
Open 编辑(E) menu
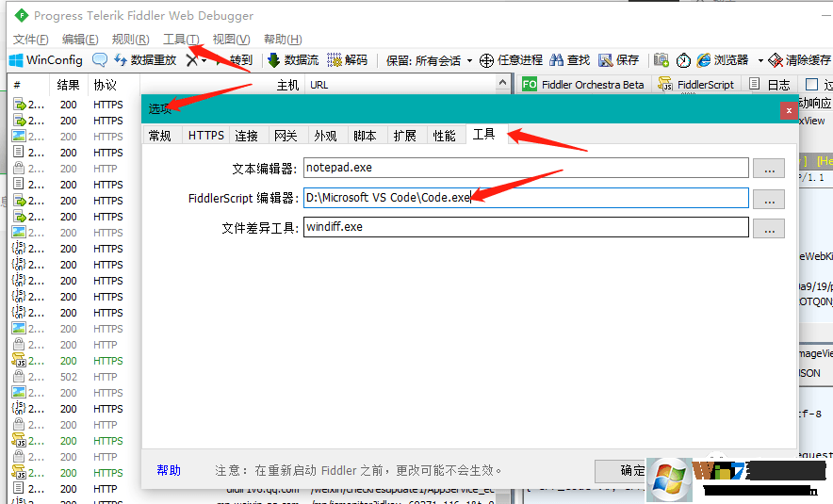[80, 40]
